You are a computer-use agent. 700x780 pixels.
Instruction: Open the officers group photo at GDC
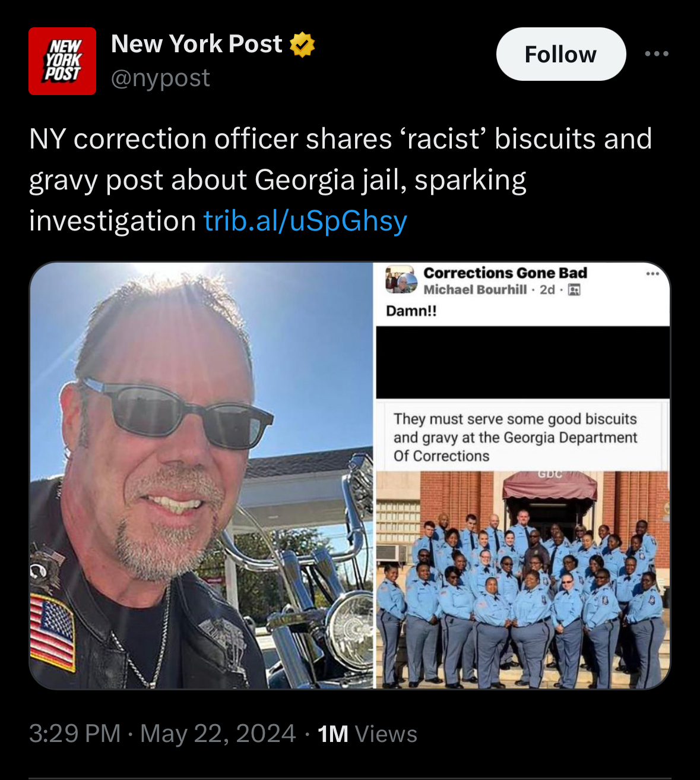pyautogui.click(x=523, y=580)
